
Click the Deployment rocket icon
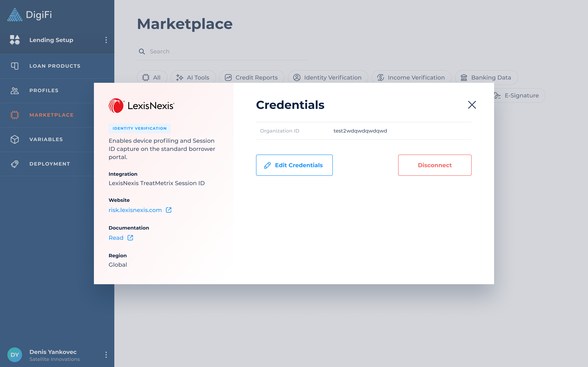point(14,164)
